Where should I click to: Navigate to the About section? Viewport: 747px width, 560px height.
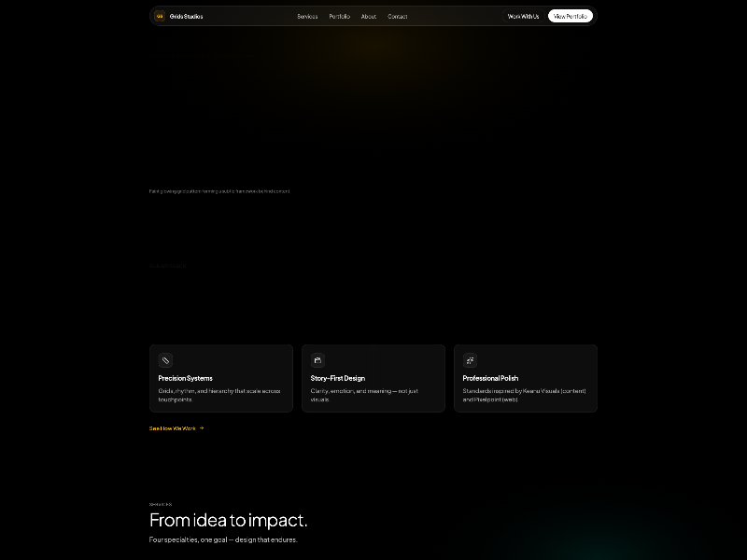click(368, 16)
